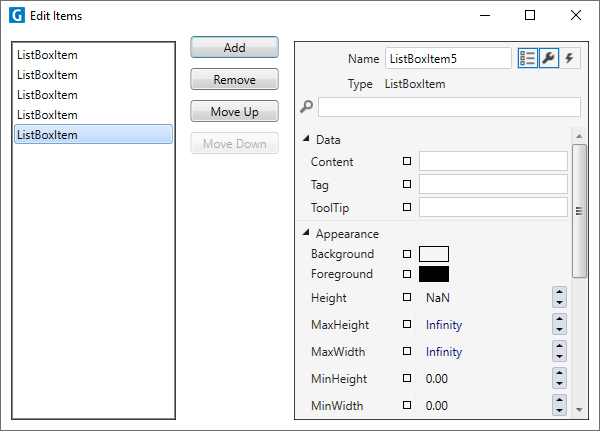Screen dimensions: 601x431
Task: Click the G application icon in title bar
Action: click(x=17, y=16)
